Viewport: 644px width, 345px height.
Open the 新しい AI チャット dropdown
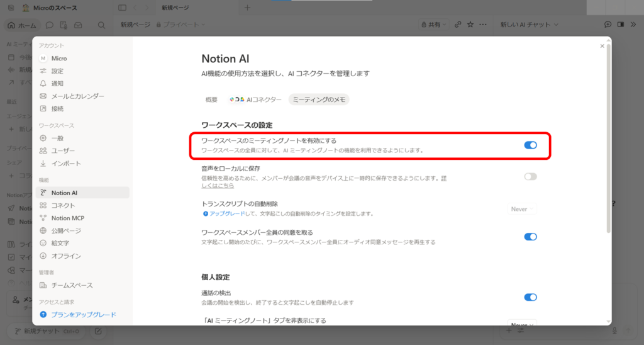pos(529,25)
